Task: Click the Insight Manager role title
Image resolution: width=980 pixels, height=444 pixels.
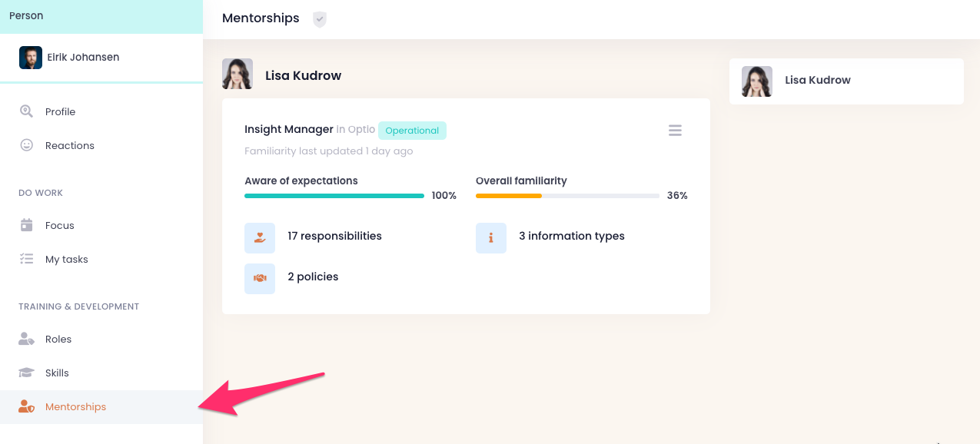Action: pyautogui.click(x=288, y=130)
